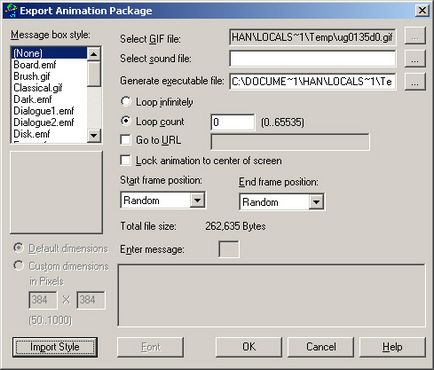434x370 pixels.
Task: Click the Loop count number field
Action: [x=233, y=122]
